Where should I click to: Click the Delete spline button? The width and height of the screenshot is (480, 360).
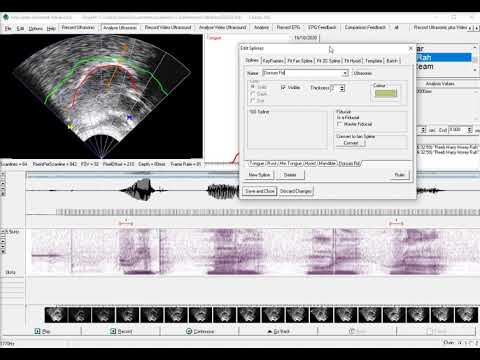(x=290, y=175)
